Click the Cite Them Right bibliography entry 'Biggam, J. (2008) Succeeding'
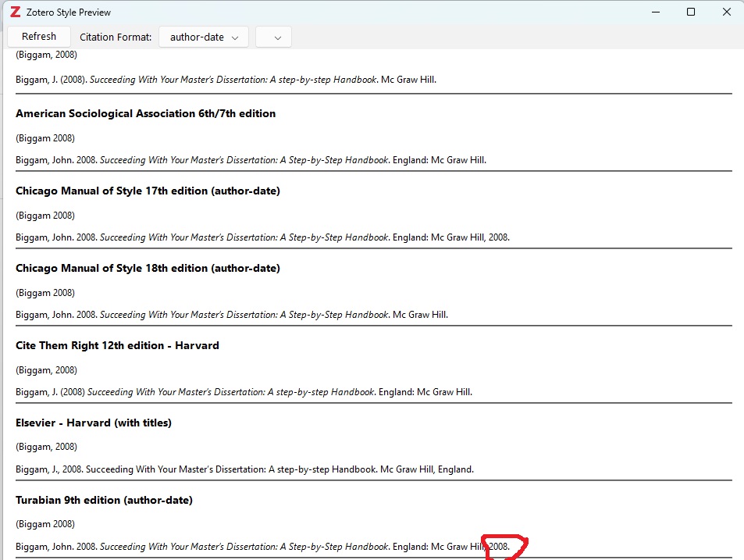Image resolution: width=744 pixels, height=560 pixels. click(x=244, y=392)
